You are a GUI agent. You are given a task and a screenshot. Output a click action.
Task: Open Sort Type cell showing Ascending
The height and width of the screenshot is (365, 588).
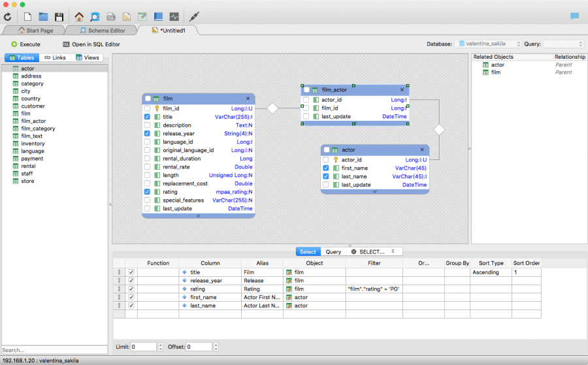tap(491, 272)
